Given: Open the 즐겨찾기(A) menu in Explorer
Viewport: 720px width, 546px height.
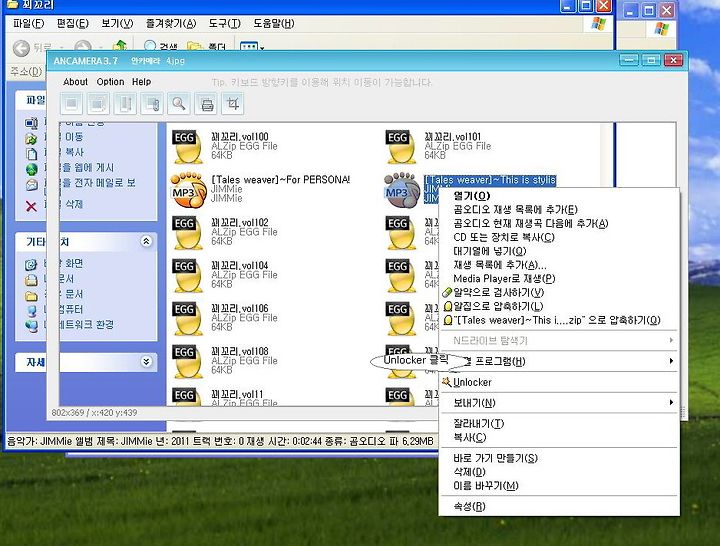Looking at the screenshot, I should click(x=171, y=23).
